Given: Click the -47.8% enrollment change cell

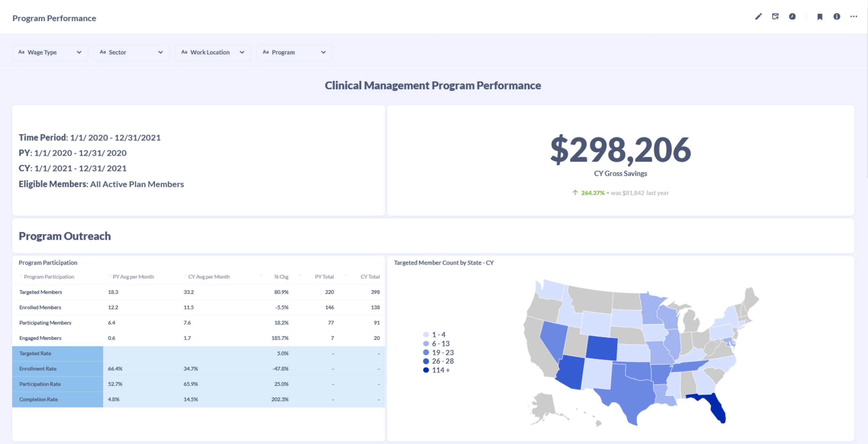Looking at the screenshot, I should (280, 369).
